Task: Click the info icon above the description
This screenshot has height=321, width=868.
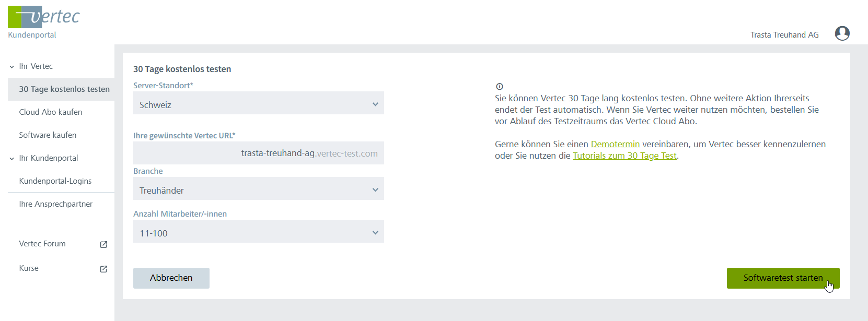Action: [499, 87]
